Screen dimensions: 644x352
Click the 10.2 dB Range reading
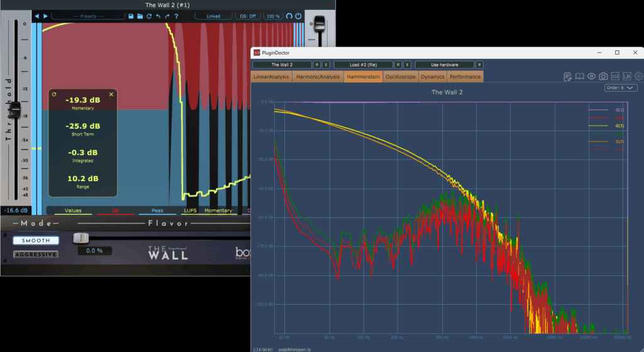point(82,179)
